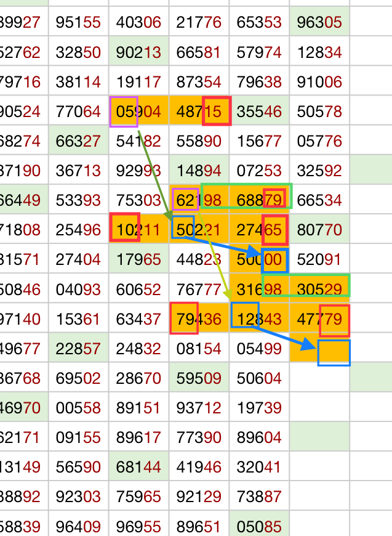Click the green cell 68144

click(138, 466)
